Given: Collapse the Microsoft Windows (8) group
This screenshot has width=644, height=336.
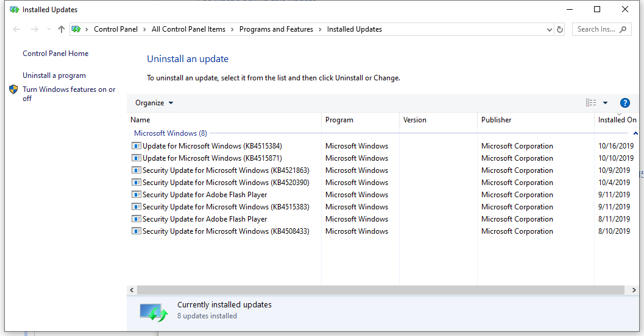Looking at the screenshot, I should click(x=635, y=133).
